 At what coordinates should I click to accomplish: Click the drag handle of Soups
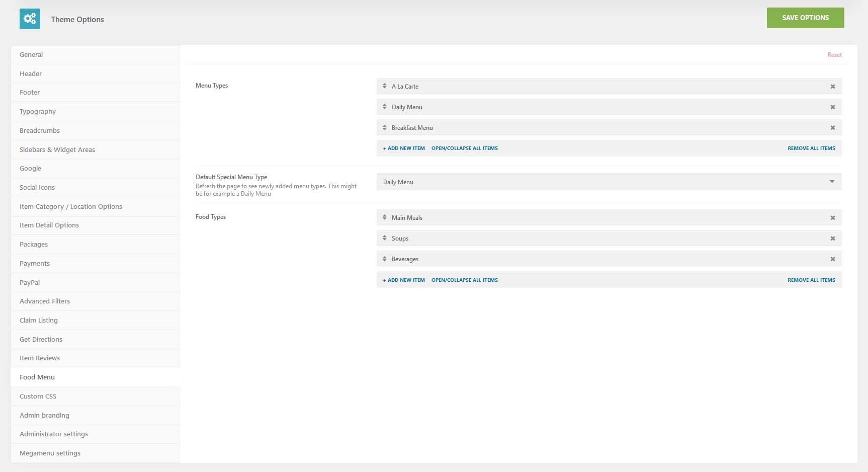click(x=385, y=238)
